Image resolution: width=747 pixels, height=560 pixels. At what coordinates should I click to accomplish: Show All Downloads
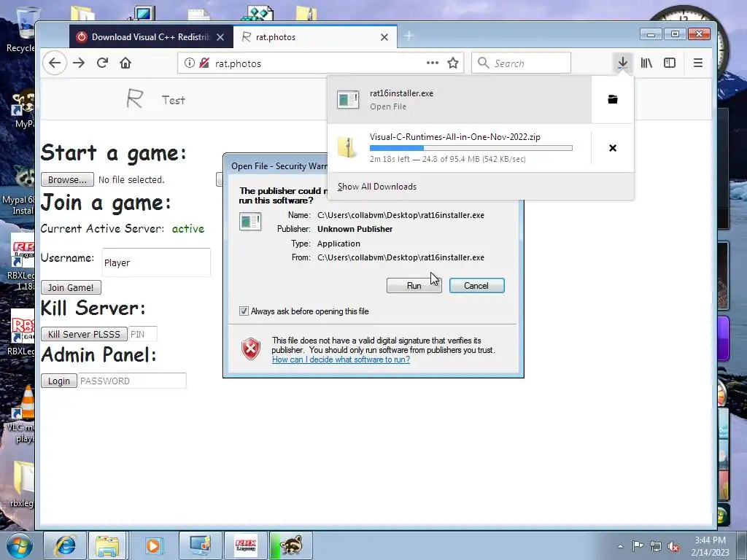click(x=377, y=187)
